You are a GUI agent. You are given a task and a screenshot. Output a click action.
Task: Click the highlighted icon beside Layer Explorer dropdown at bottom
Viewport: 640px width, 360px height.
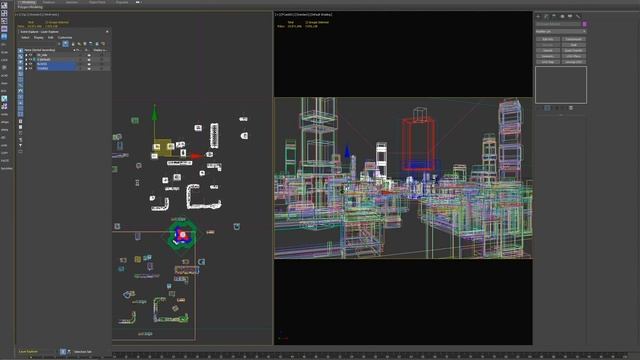tap(63, 351)
